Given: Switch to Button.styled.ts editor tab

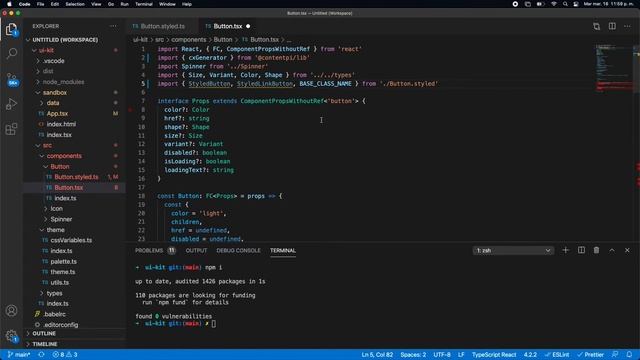Looking at the screenshot, I should tap(162, 26).
